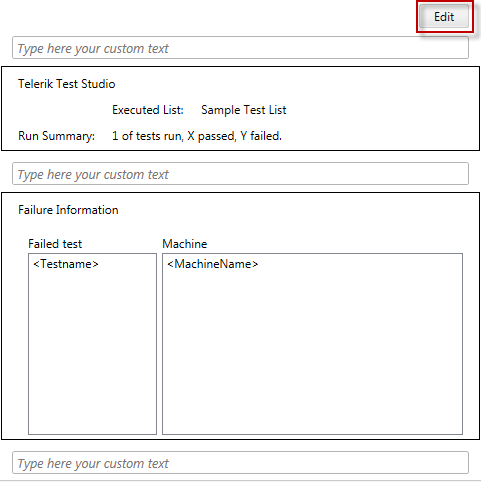Image resolution: width=481 pixels, height=482 pixels.
Task: Click the Failure Information heading
Action: (68, 210)
